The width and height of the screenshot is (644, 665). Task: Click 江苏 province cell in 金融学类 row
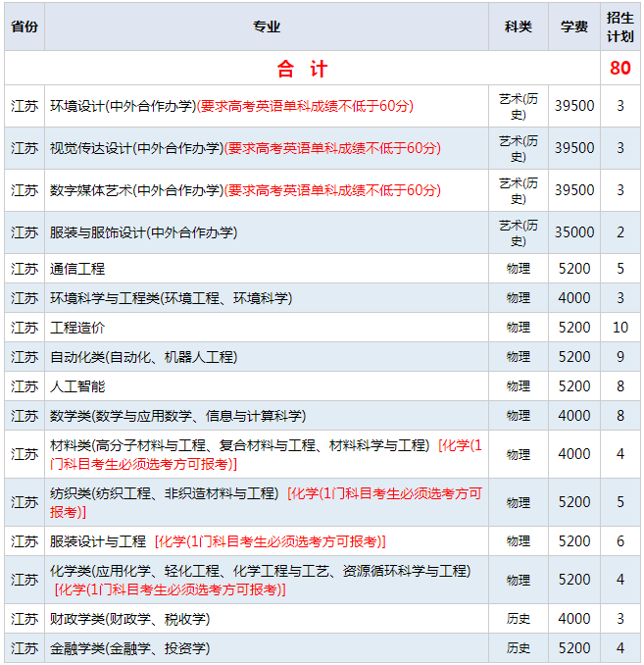click(x=25, y=648)
